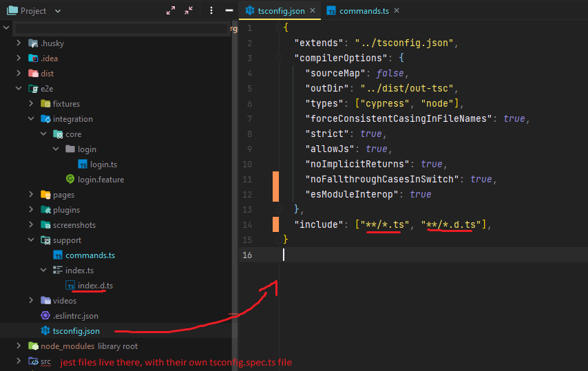
Task: Select the fixtures folder icon
Action: coord(45,104)
